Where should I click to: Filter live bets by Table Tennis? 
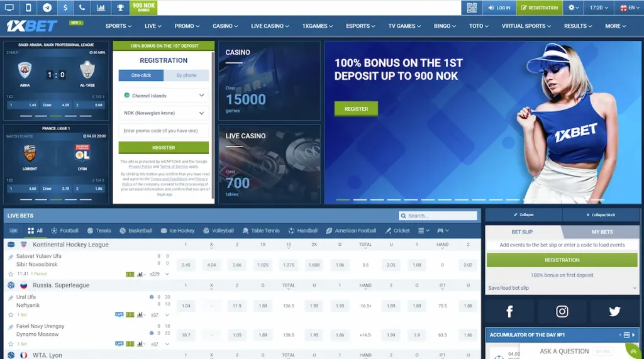point(261,231)
